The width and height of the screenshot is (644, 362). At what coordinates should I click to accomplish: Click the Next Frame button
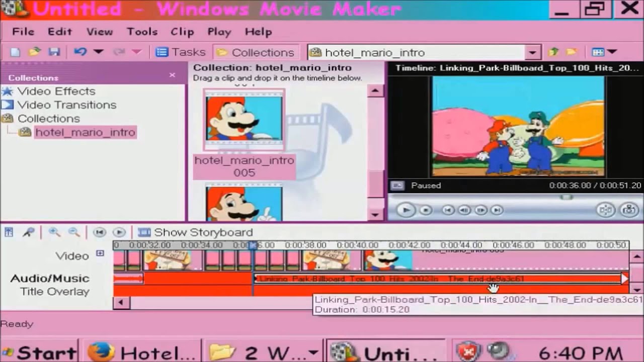480,210
